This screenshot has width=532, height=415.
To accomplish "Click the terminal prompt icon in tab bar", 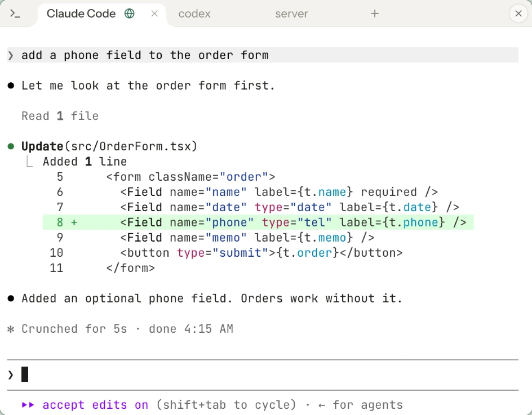I will pos(15,14).
